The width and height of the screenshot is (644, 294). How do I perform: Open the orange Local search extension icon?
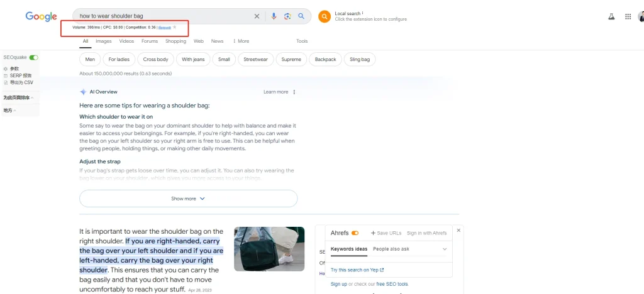[325, 16]
